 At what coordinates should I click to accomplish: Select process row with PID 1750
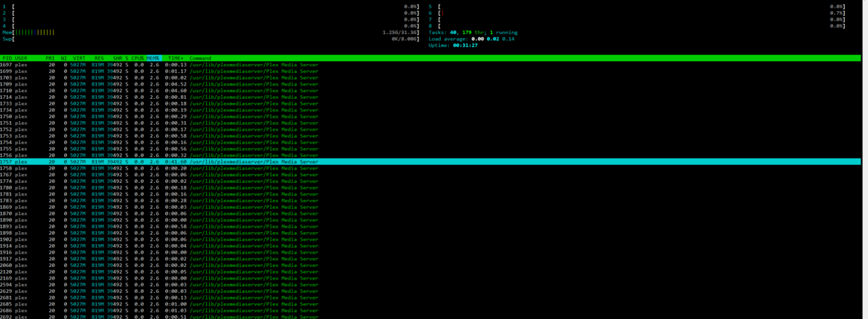[431, 117]
